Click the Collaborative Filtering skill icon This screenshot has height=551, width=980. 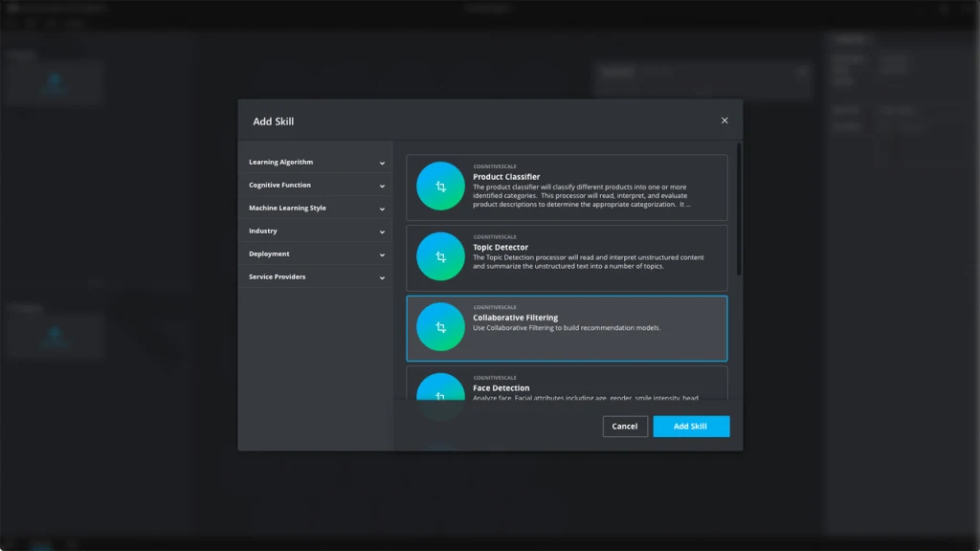coord(440,327)
